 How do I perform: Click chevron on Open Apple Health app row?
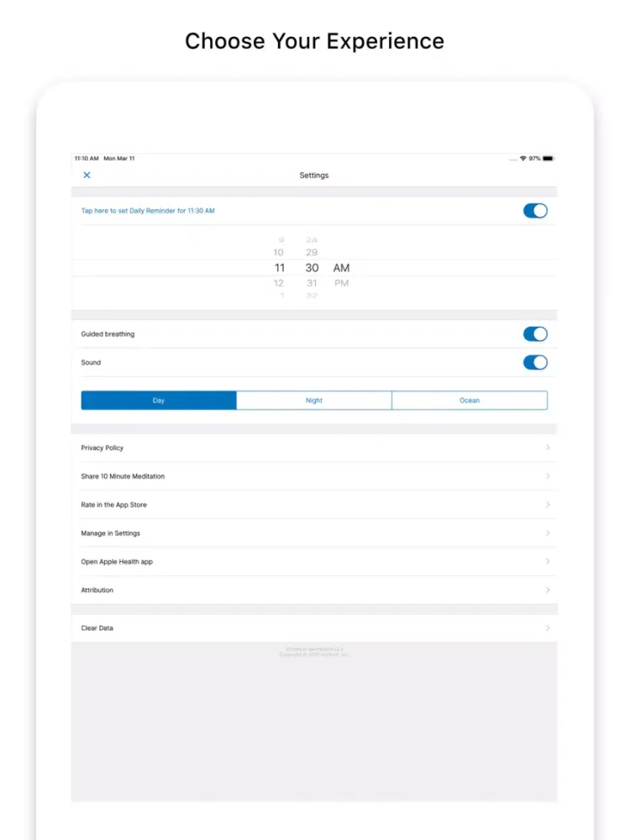(x=548, y=561)
